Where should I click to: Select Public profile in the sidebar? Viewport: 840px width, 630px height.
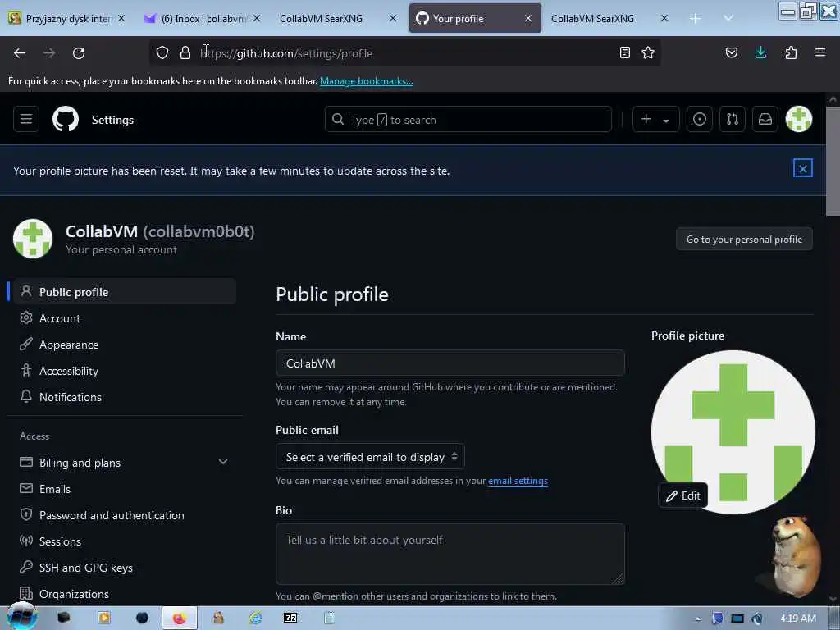[x=125, y=292]
